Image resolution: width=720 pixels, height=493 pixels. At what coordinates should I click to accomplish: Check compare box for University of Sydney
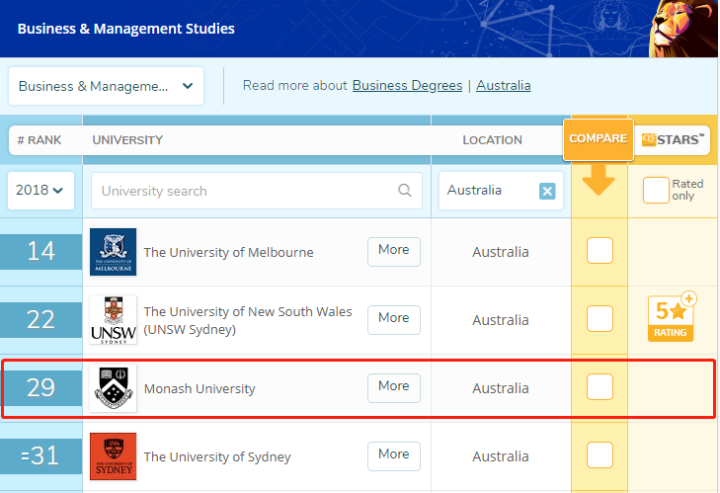click(x=600, y=455)
